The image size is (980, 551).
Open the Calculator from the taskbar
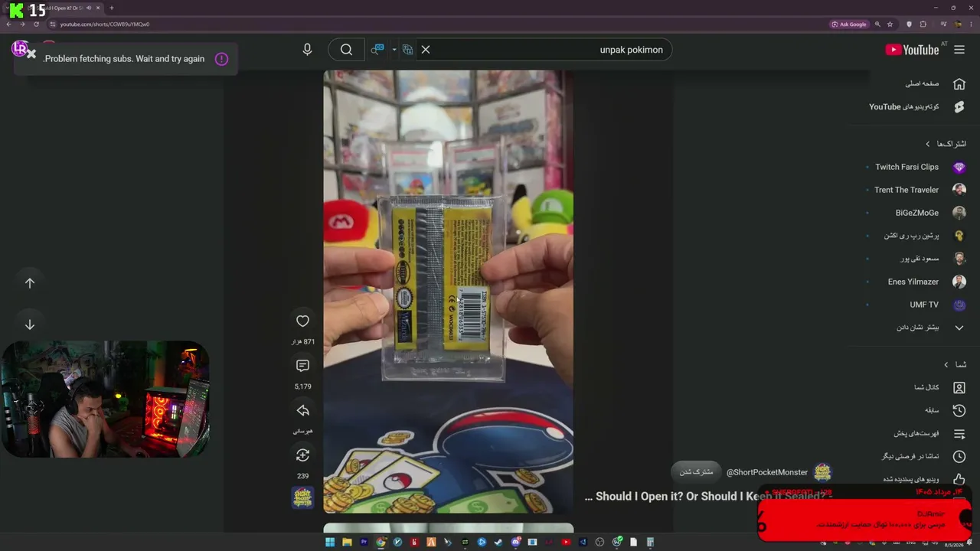(650, 543)
